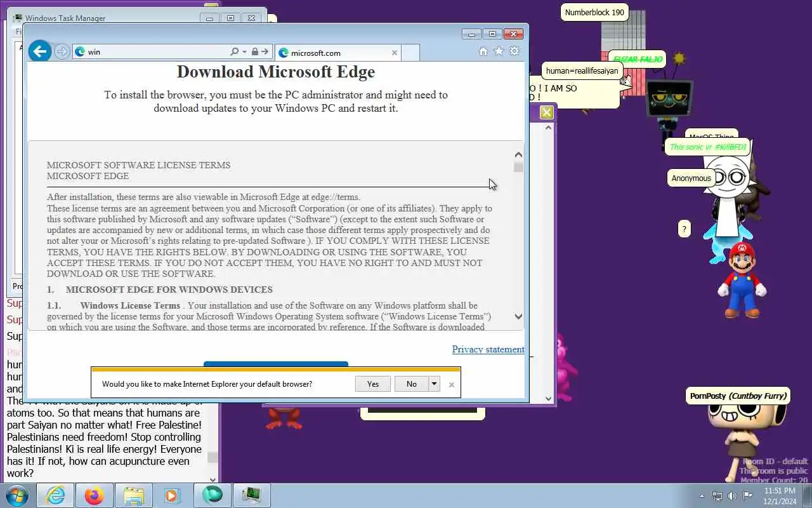Open the Windows Start menu
Image resolution: width=812 pixels, height=508 pixels.
(17, 495)
